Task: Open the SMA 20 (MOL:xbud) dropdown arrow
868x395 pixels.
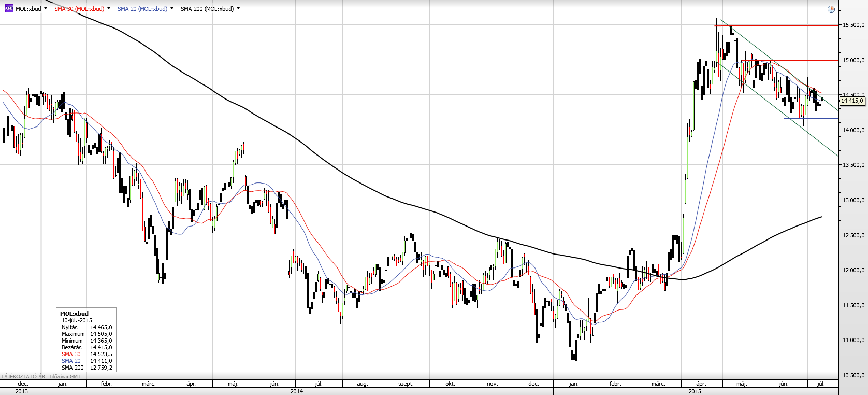Action: point(172,9)
